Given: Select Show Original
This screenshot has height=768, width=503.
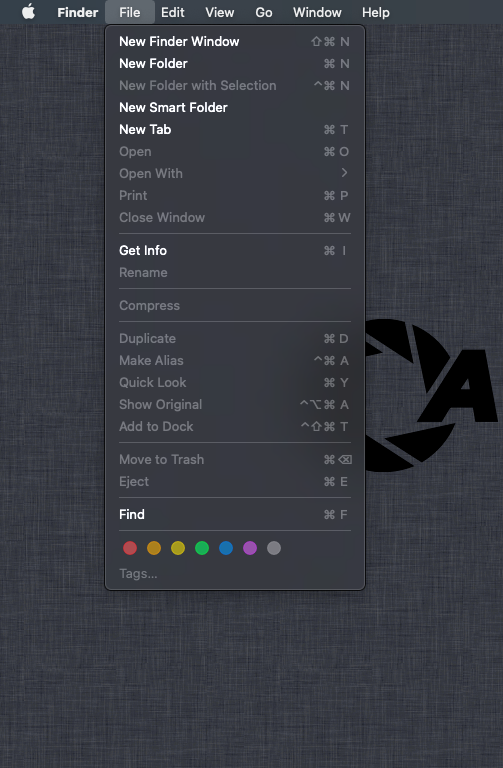Looking at the screenshot, I should [235, 405].
